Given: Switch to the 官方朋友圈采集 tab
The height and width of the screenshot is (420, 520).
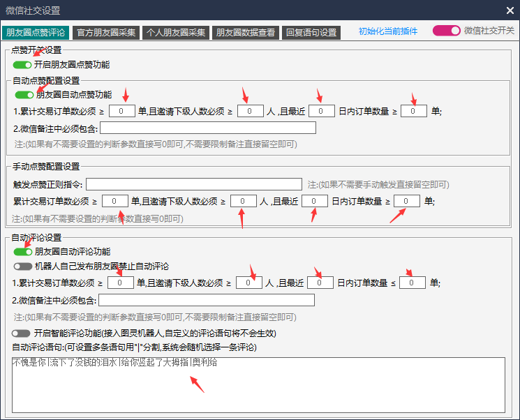Looking at the screenshot, I should [105, 32].
